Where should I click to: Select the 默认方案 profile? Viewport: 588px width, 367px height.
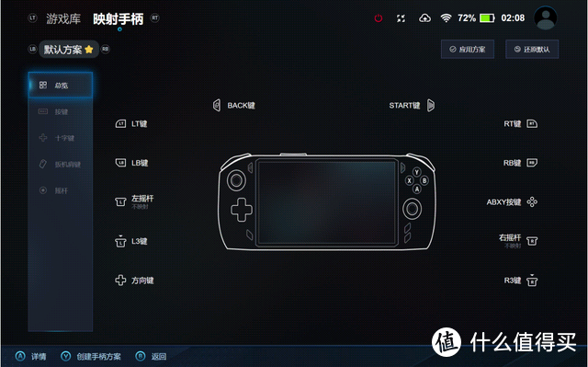pyautogui.click(x=69, y=49)
